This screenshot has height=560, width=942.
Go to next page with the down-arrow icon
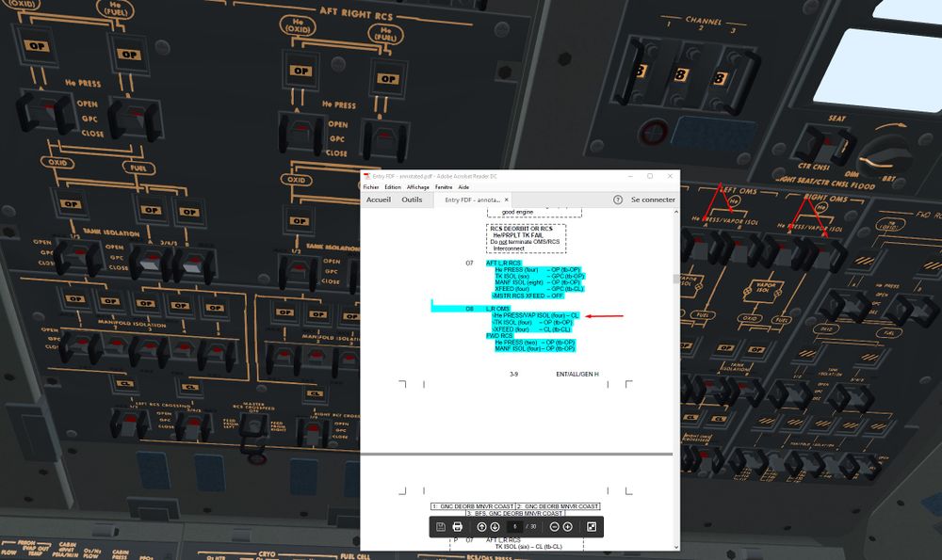[495, 527]
